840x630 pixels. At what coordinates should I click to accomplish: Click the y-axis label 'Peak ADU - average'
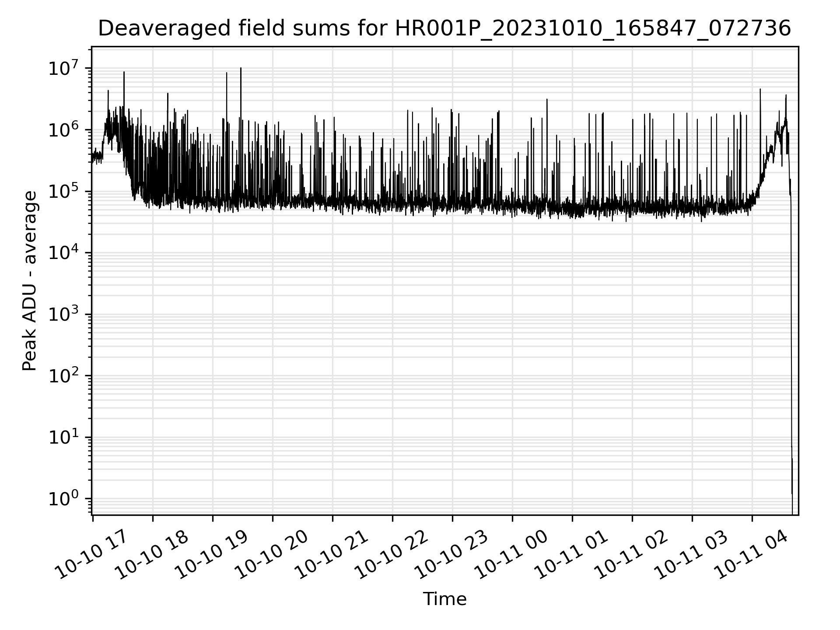(29, 281)
